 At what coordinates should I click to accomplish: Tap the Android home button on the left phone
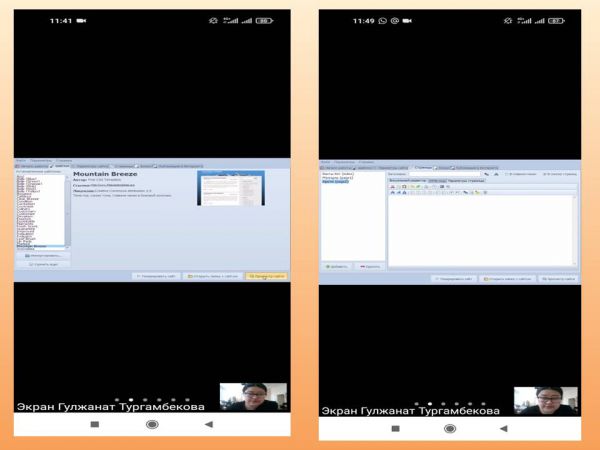[x=152, y=424]
